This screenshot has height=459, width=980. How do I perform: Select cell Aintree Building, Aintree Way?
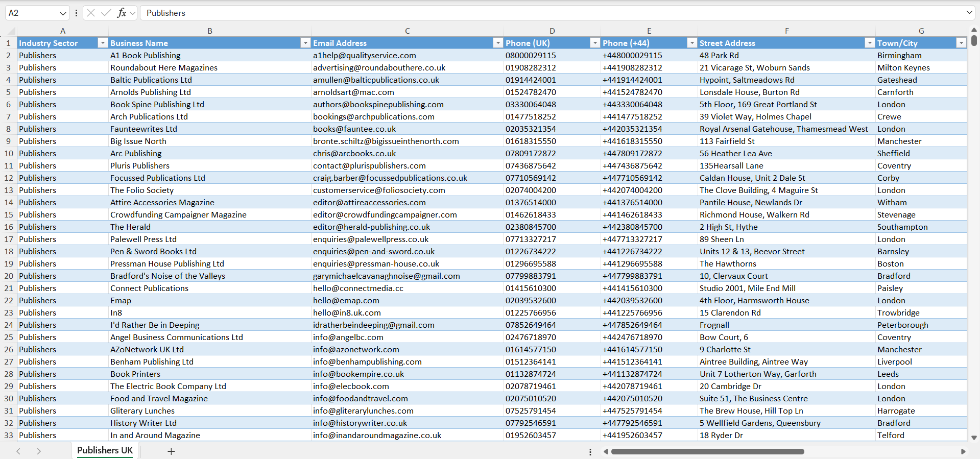click(x=786, y=361)
